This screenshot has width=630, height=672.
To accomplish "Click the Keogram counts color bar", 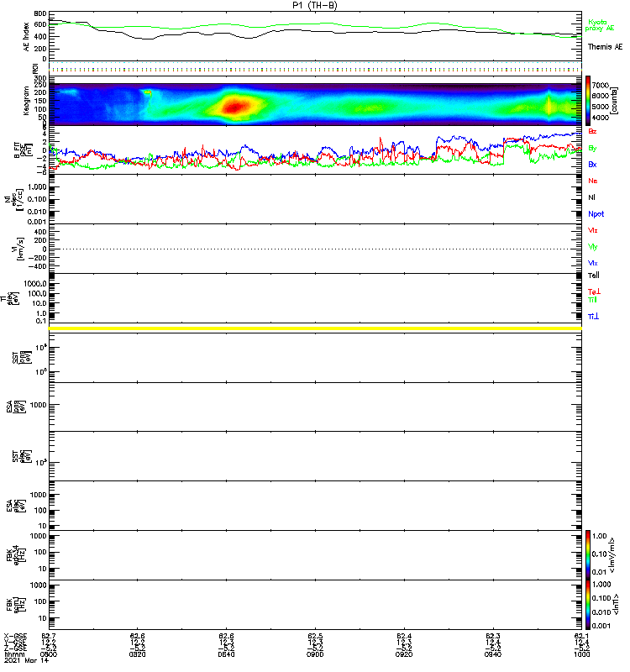I will (x=588, y=101).
